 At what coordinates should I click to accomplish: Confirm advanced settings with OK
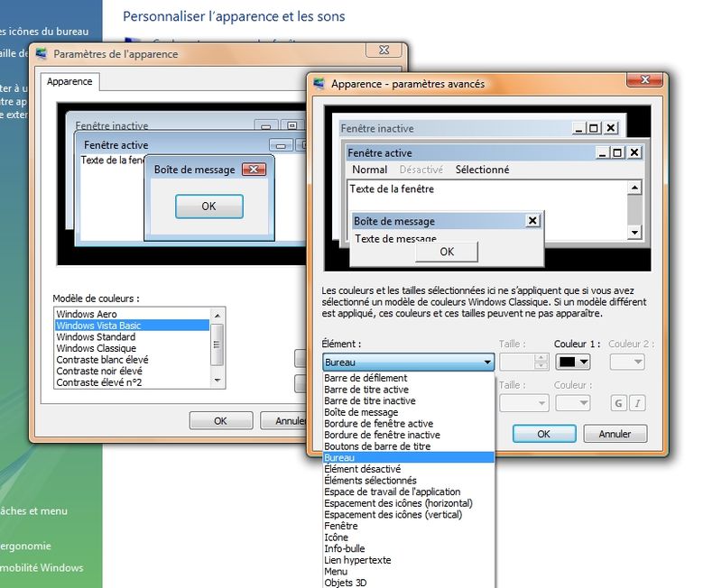544,434
